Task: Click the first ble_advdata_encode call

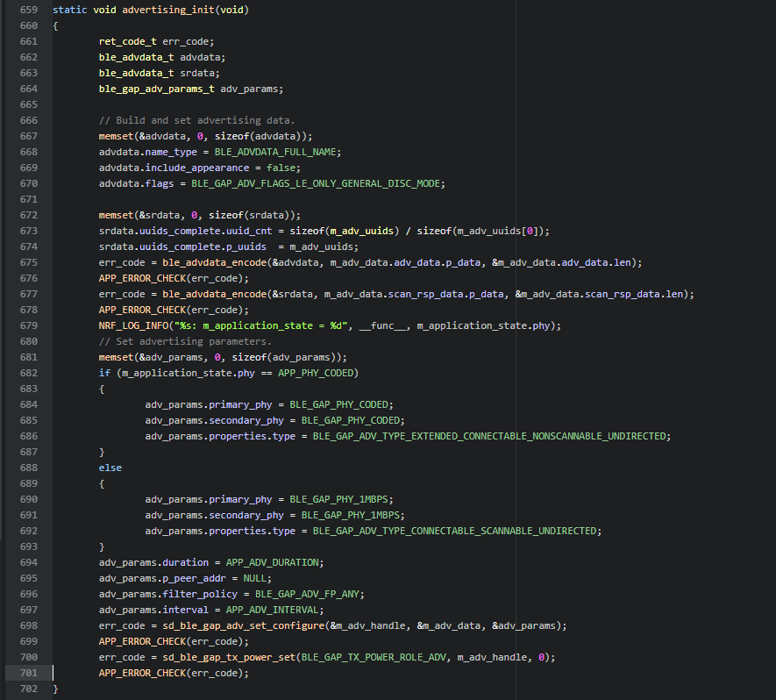Action: [199, 262]
